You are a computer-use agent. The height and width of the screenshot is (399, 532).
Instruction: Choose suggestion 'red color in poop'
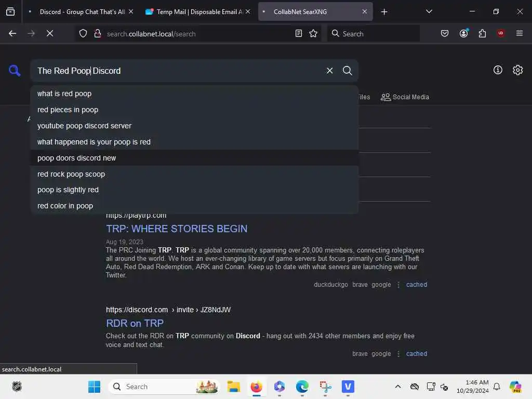coord(194,206)
